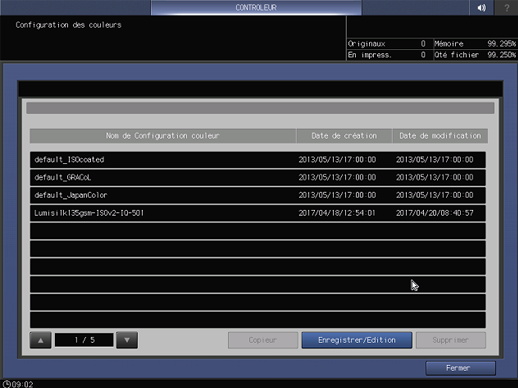The height and width of the screenshot is (388, 518).
Task: Click the speaker sound icon
Action: (x=481, y=8)
